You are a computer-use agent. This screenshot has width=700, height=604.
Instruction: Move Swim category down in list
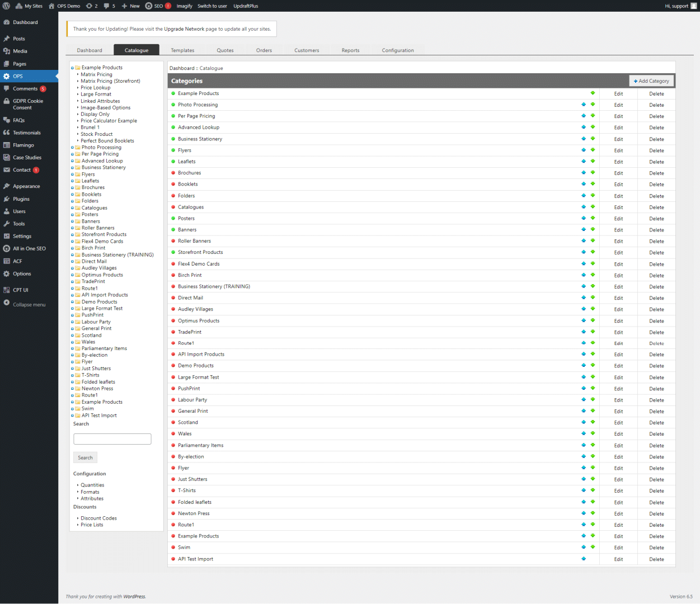coord(593,547)
